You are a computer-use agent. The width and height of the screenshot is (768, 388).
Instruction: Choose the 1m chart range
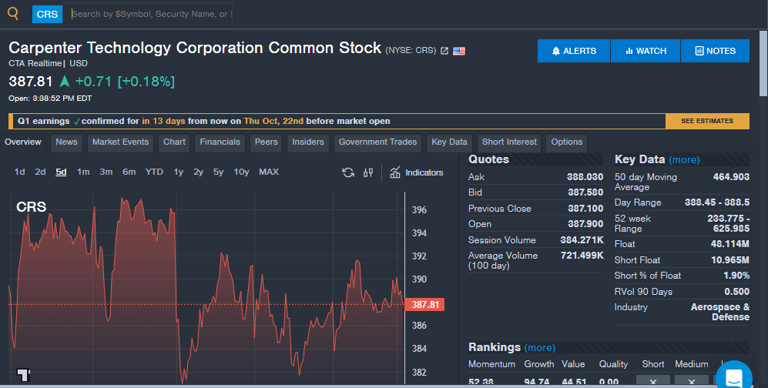[83, 172]
